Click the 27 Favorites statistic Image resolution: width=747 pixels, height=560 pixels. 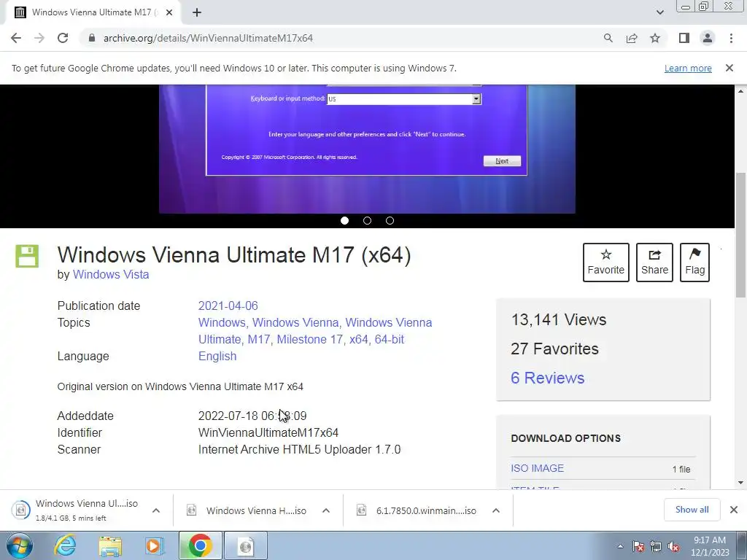(x=554, y=349)
